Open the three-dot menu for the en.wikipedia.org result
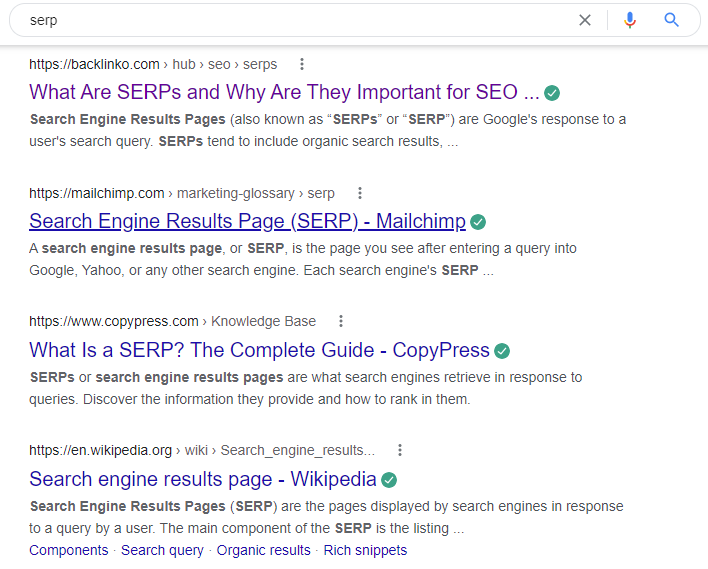Viewport: 708px width, 569px height. [400, 450]
